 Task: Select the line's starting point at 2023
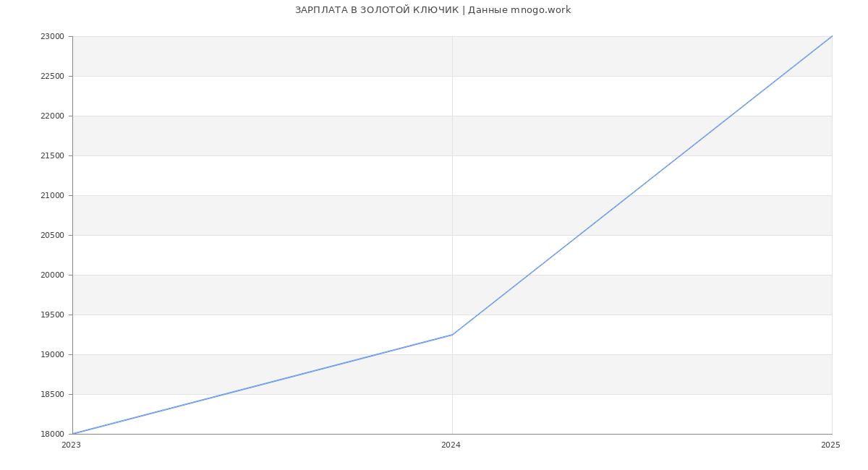point(73,434)
